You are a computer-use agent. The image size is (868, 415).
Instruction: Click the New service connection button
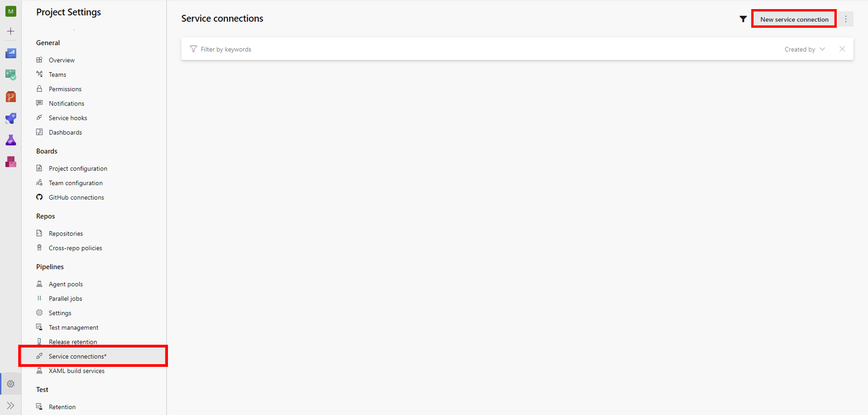click(x=794, y=19)
